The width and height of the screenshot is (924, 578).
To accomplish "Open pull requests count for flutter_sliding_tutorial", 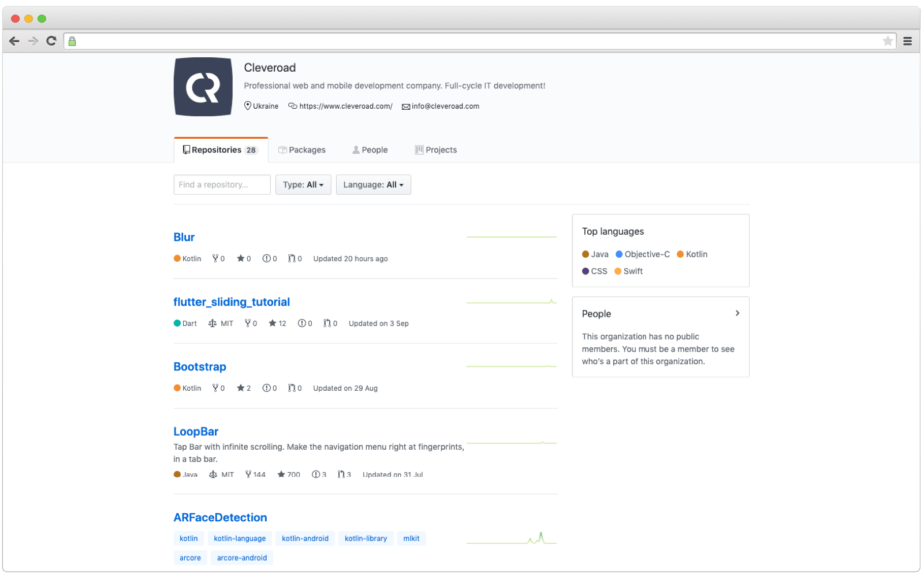I will pyautogui.click(x=330, y=323).
